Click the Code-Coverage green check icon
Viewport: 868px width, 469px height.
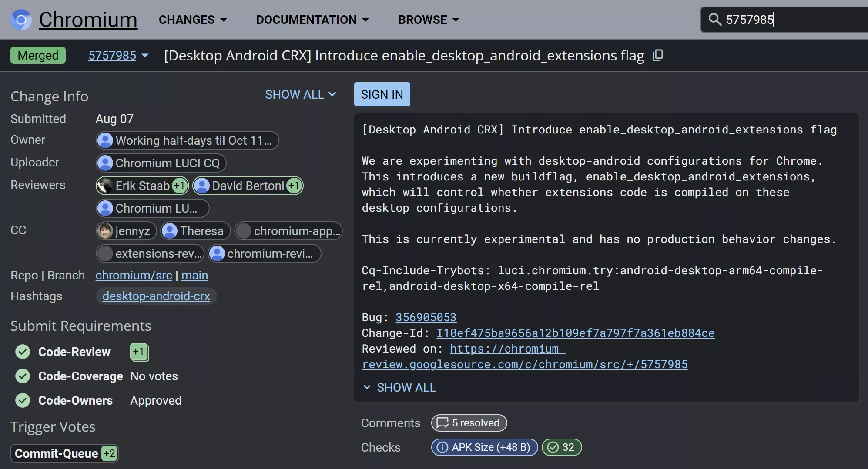pos(23,376)
